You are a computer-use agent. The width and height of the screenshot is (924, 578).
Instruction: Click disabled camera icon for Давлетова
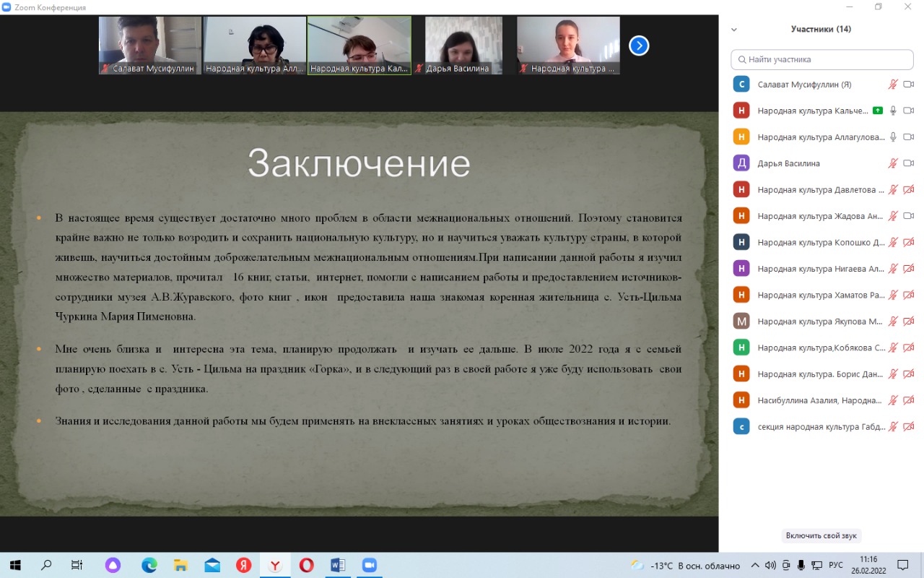click(x=909, y=190)
